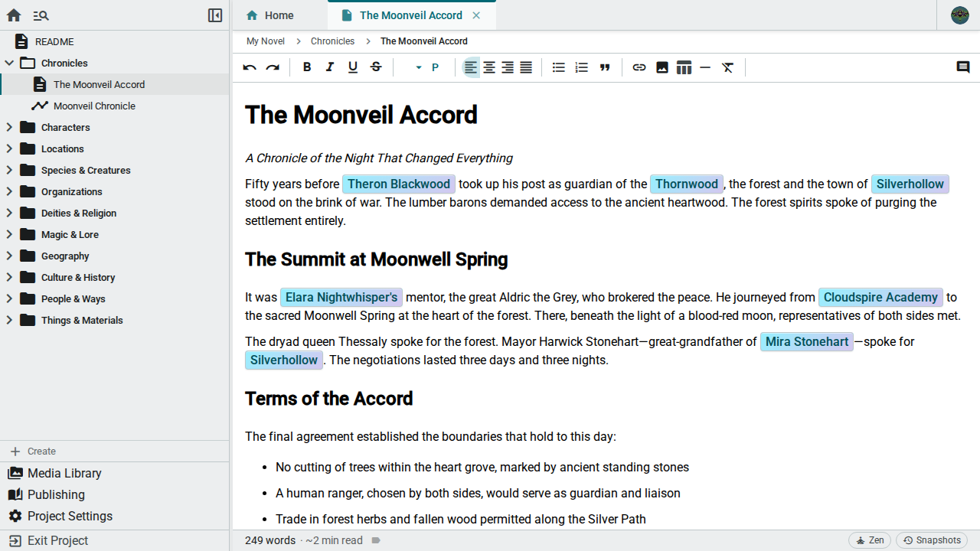Toggle underline formatting
This screenshot has height=551, width=980.
(x=353, y=67)
